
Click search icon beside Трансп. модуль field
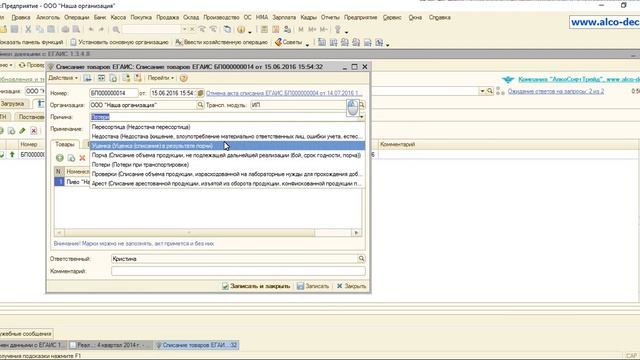point(362,105)
